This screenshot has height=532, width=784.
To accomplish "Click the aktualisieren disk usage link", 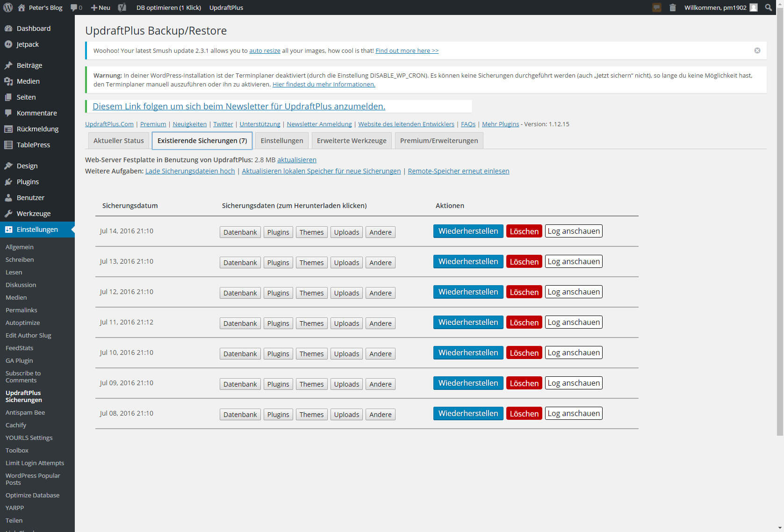I will [x=297, y=160].
